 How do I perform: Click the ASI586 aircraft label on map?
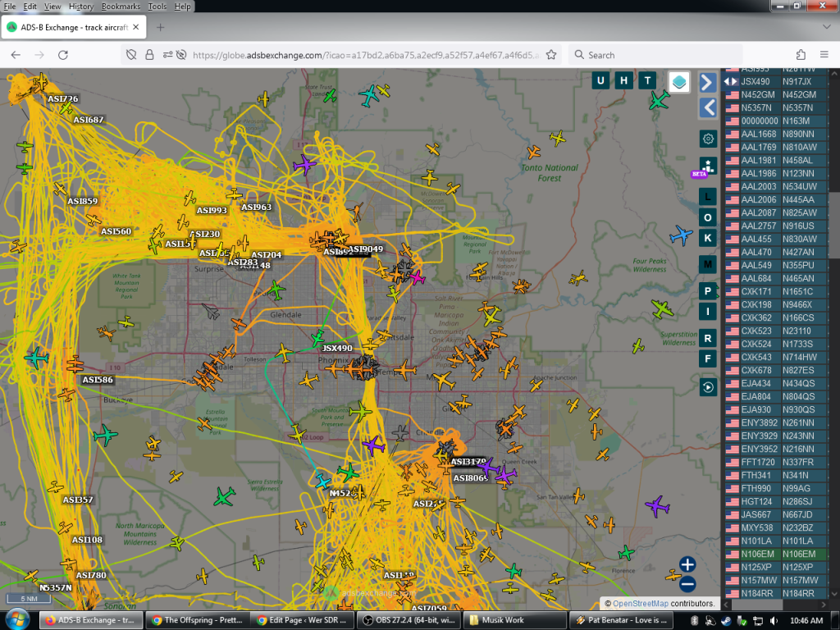coord(98,380)
